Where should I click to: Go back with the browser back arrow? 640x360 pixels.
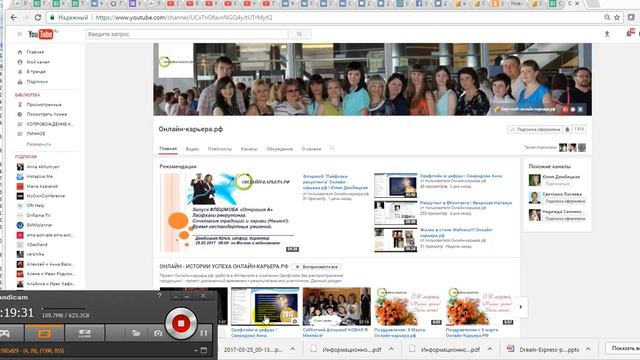coord(13,18)
